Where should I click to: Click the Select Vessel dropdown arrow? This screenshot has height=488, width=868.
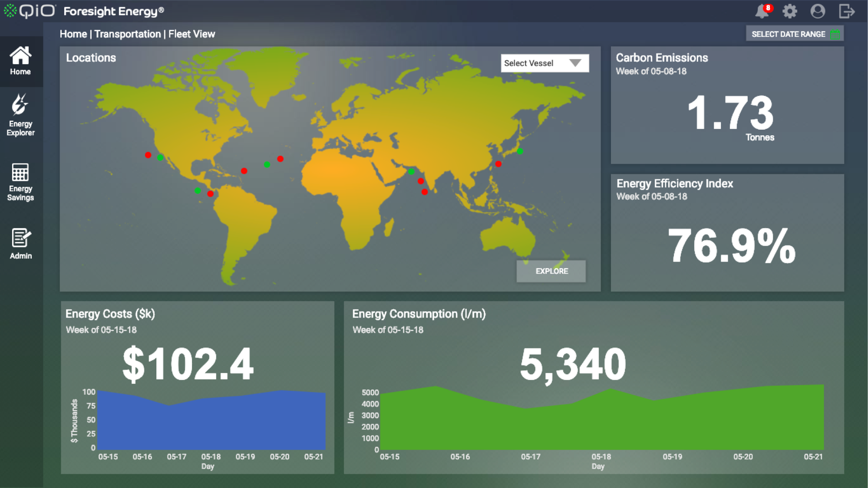(575, 63)
